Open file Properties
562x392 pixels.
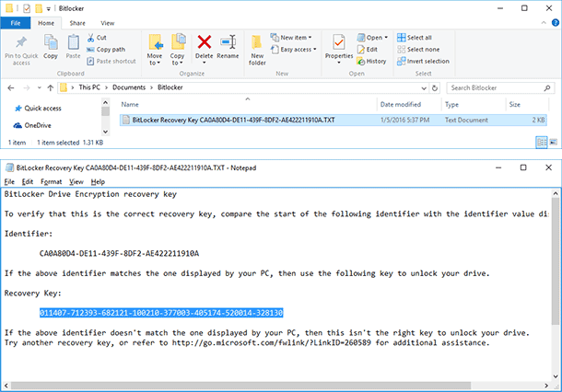coord(339,45)
